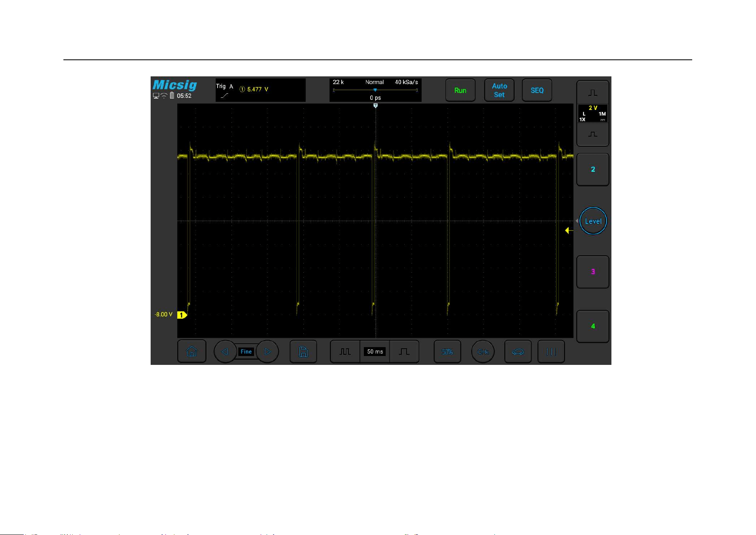Viewport: 756px width, 535px height.
Task: Click the left arrow fine adjust button
Action: (x=225, y=352)
